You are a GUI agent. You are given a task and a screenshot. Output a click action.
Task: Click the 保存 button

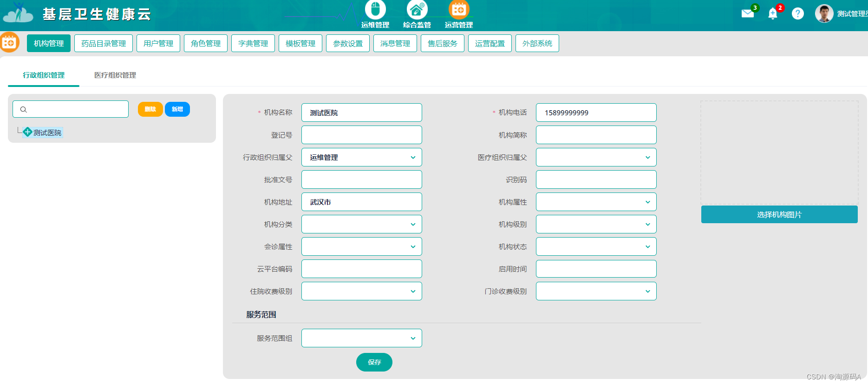click(x=374, y=362)
